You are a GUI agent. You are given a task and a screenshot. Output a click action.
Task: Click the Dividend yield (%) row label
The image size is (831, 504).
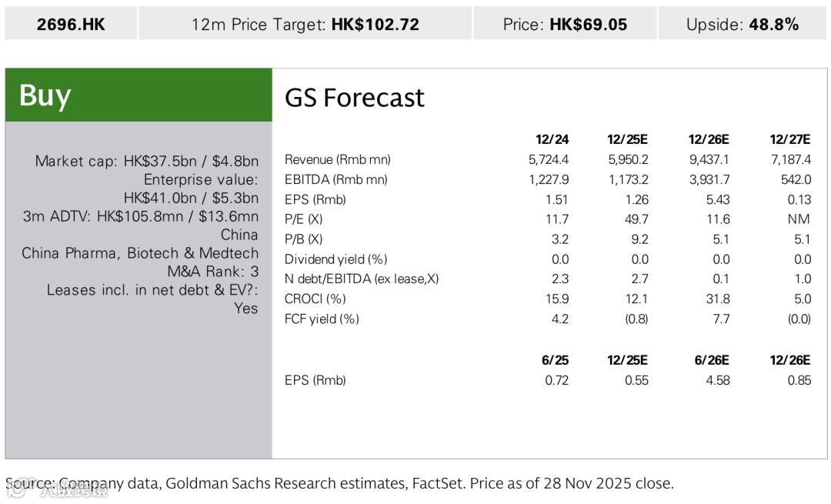(x=336, y=259)
